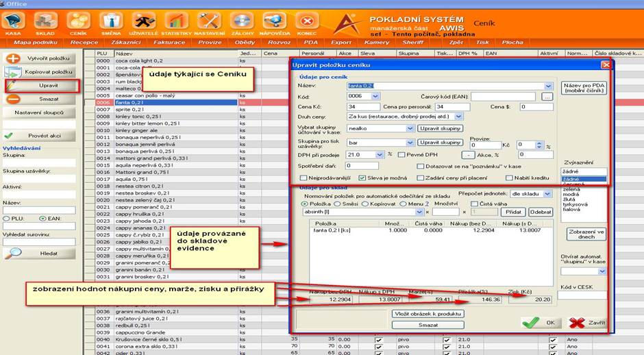Open the KASA module icon
This screenshot has width=644, height=355.
(13, 21)
